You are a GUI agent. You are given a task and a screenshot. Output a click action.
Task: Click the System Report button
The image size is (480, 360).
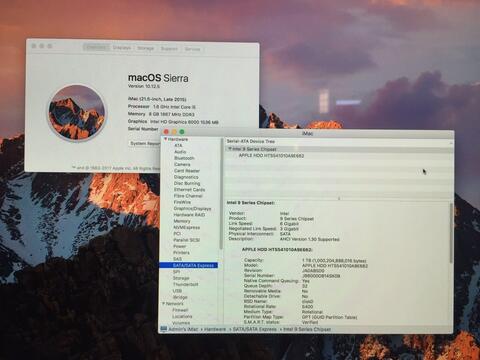pos(145,143)
